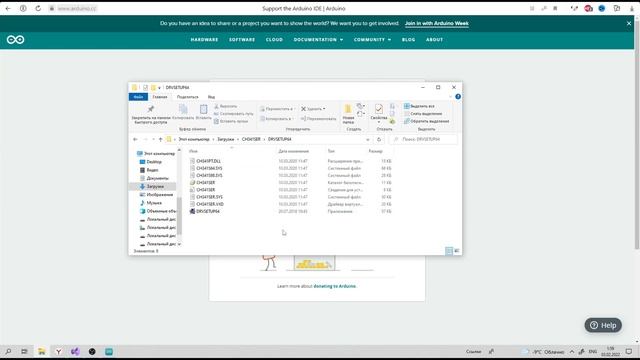Open Visual Studio from the taskbar
This screenshot has width=640, height=360.
75,351
